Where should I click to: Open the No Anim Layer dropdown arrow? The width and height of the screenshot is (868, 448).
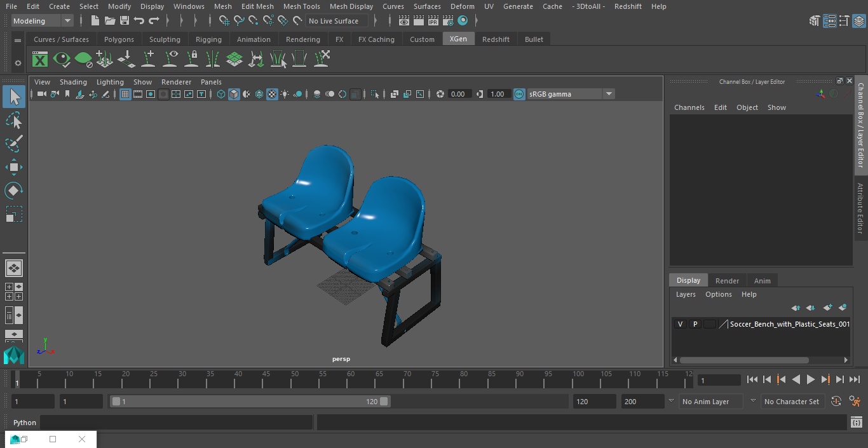pos(671,401)
